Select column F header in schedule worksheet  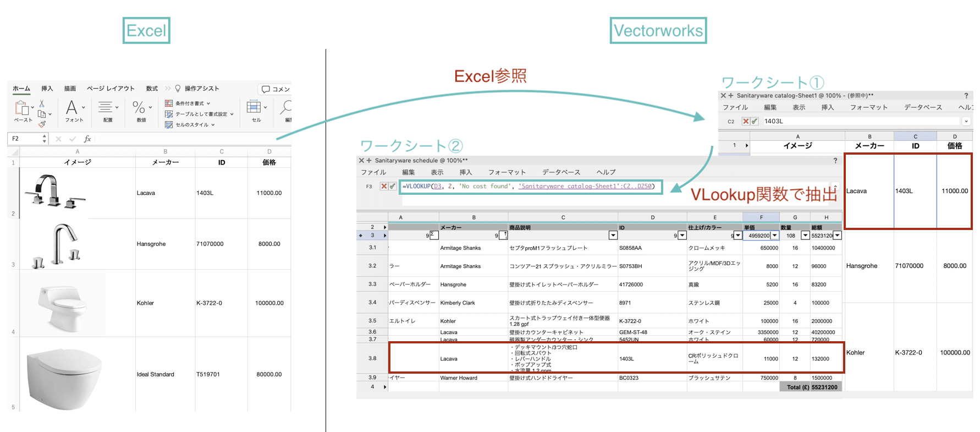click(761, 217)
